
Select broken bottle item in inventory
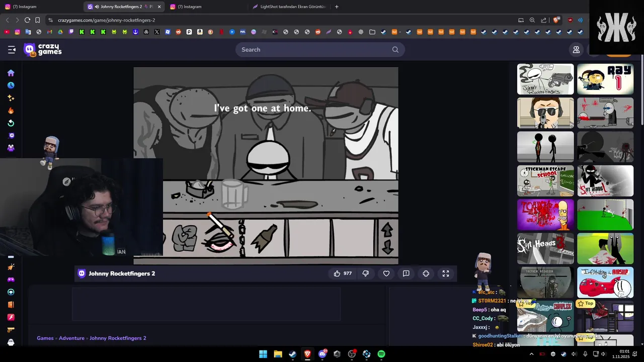pos(264,238)
